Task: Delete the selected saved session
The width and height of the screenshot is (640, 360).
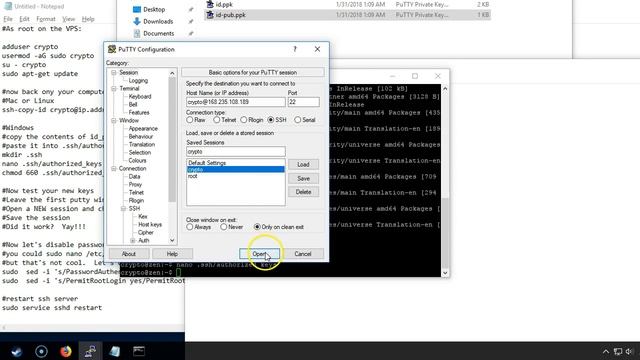Action: [303, 192]
